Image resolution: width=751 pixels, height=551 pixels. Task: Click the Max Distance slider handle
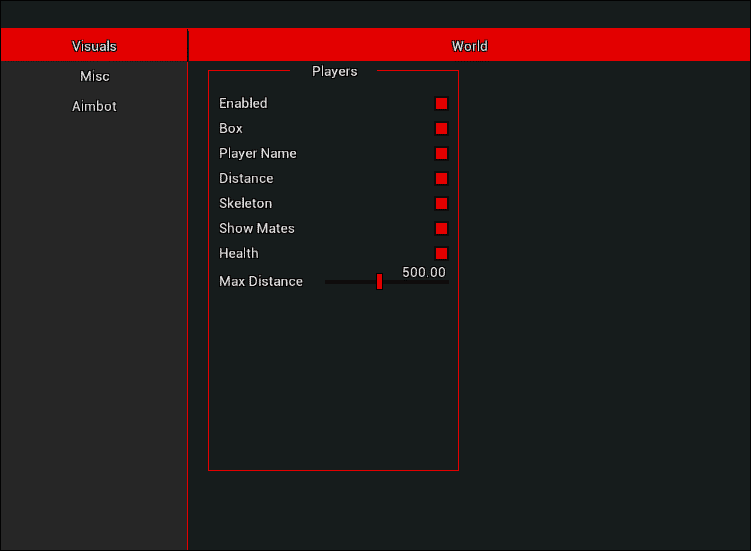pyautogui.click(x=379, y=282)
